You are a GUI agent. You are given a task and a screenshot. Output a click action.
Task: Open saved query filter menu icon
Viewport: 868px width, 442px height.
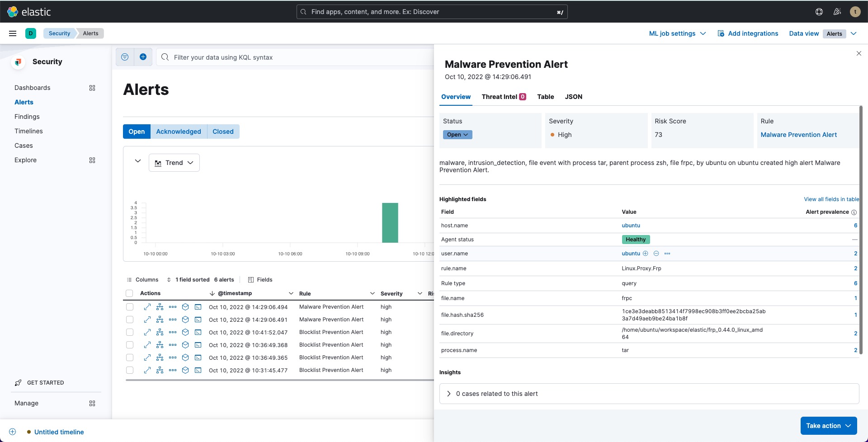click(x=125, y=57)
